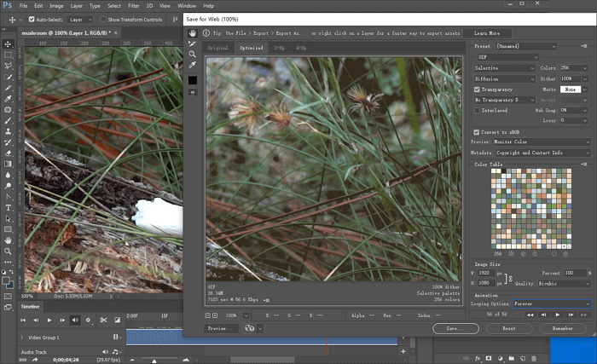Toggle slices visibility icon in dialog
597x364 pixels.
coord(193,94)
